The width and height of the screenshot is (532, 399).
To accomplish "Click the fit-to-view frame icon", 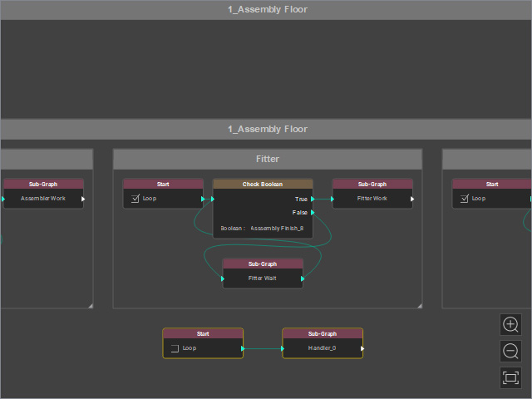I will [x=510, y=377].
